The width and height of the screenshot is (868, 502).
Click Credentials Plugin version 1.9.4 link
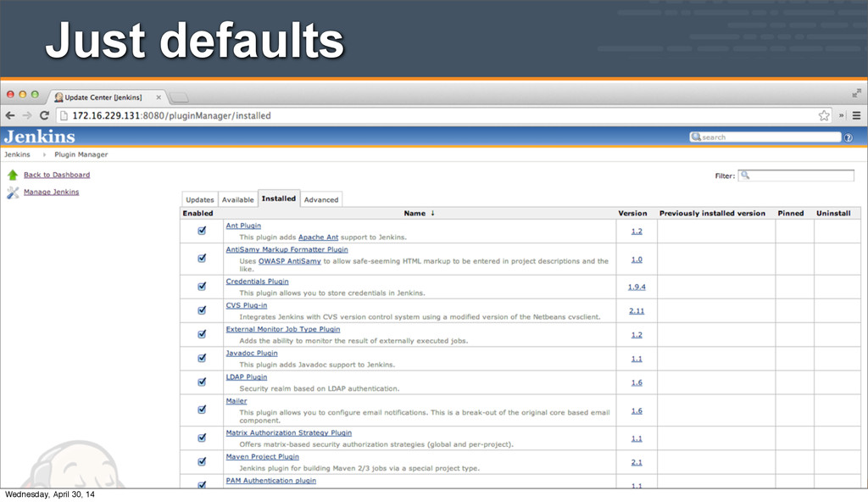[x=637, y=287]
